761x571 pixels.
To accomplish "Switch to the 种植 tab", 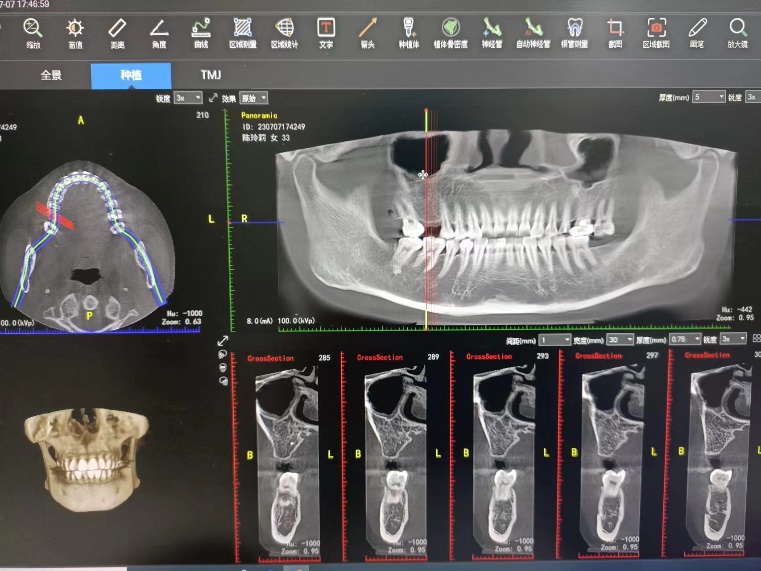I will pos(131,75).
